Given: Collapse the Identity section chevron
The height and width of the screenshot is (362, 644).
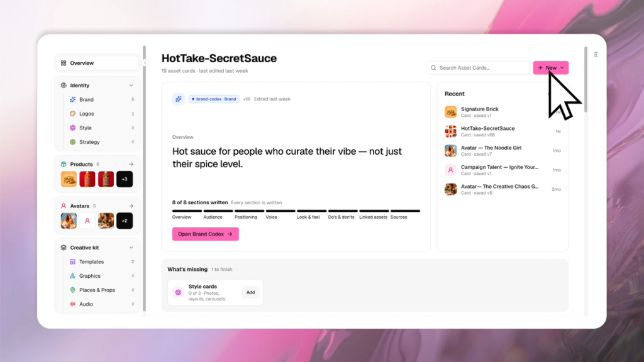Looking at the screenshot, I should [131, 85].
